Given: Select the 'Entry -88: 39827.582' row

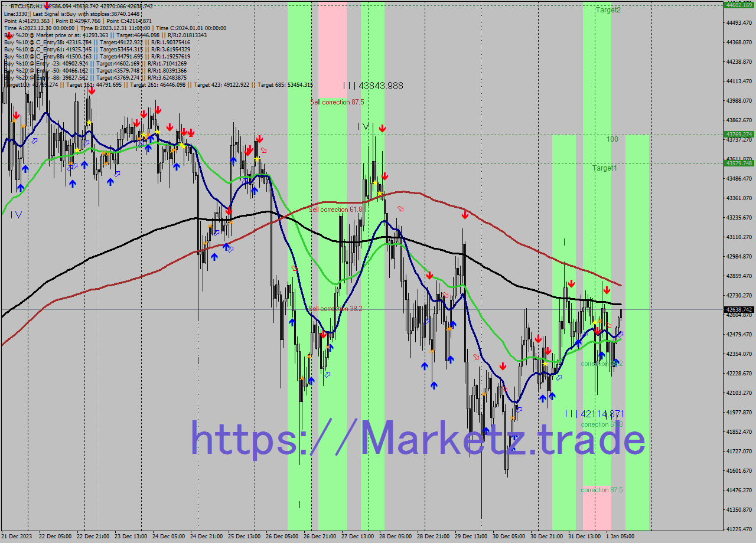Looking at the screenshot, I should point(95,77).
